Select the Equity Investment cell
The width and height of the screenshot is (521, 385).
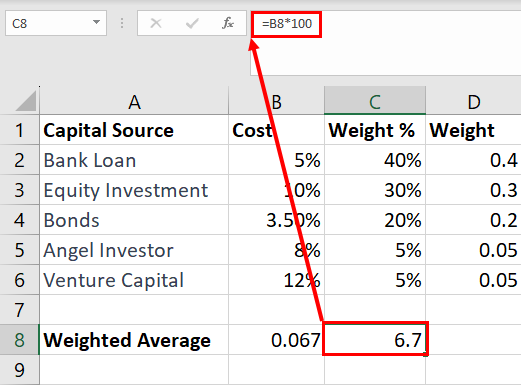coord(134,190)
